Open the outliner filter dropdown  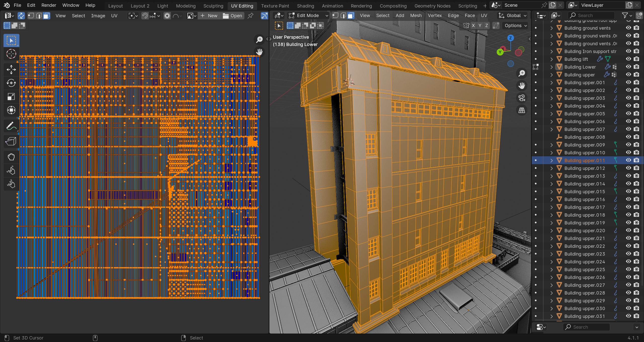point(627,16)
